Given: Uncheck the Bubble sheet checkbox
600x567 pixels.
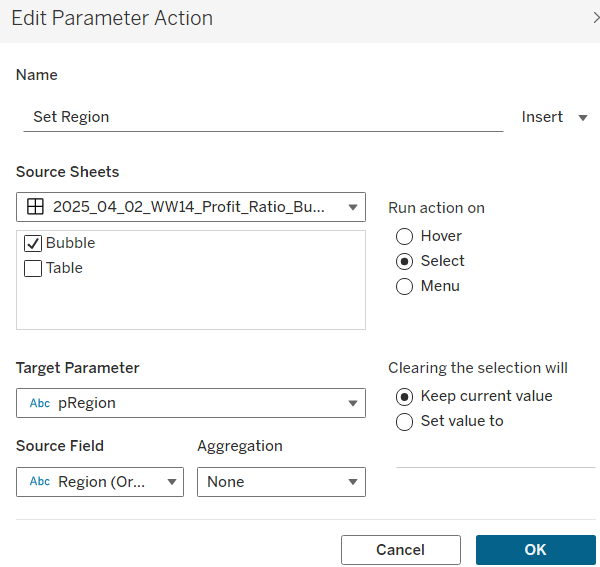Looking at the screenshot, I should pyautogui.click(x=33, y=243).
